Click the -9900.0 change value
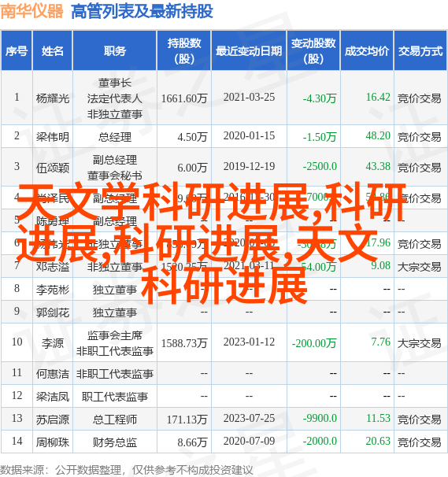Image resolution: width=448 pixels, height=477 pixels. [x=320, y=418]
